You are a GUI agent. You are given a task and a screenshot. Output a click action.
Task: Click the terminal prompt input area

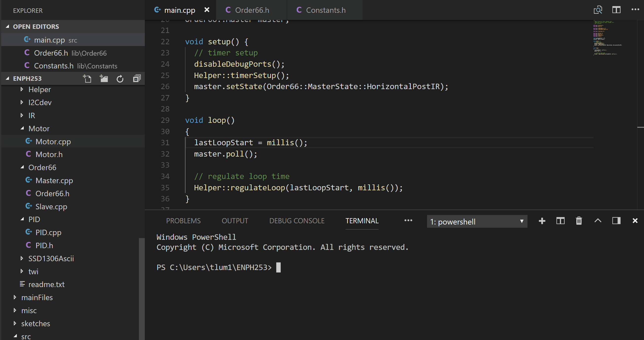(278, 268)
